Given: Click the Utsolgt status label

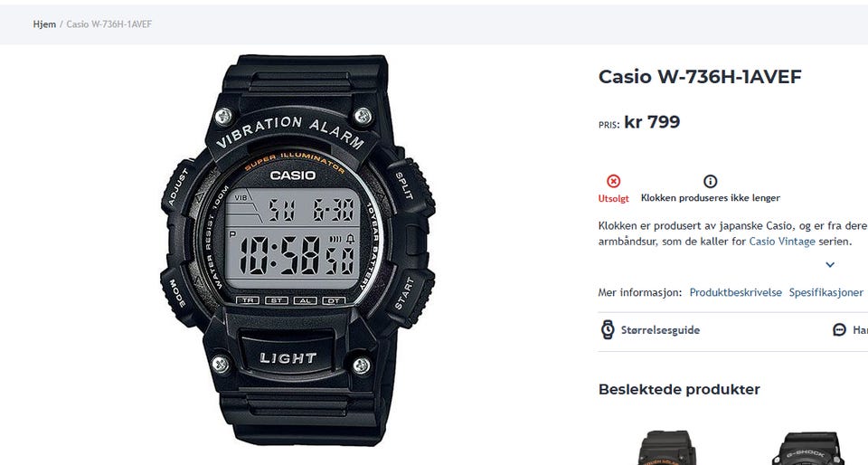Looking at the screenshot, I should [613, 198].
